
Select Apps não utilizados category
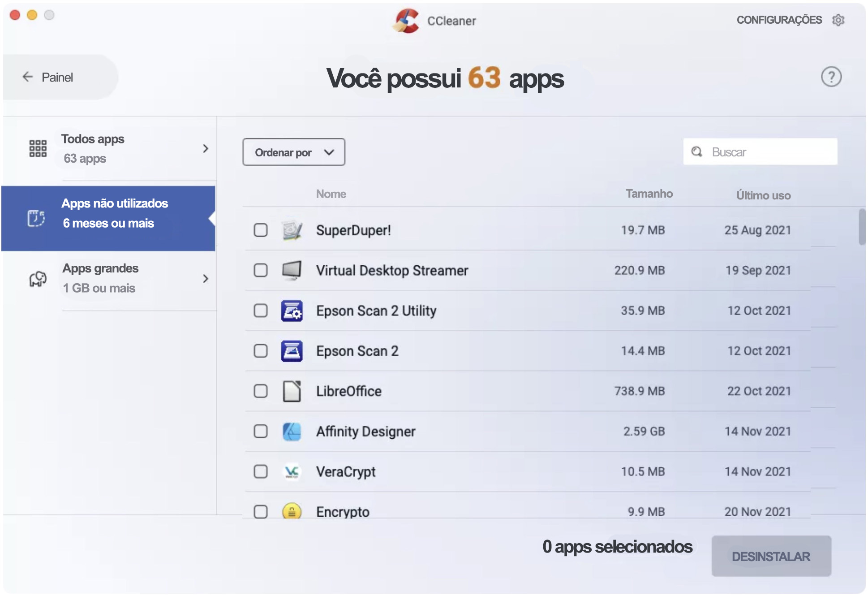point(108,218)
